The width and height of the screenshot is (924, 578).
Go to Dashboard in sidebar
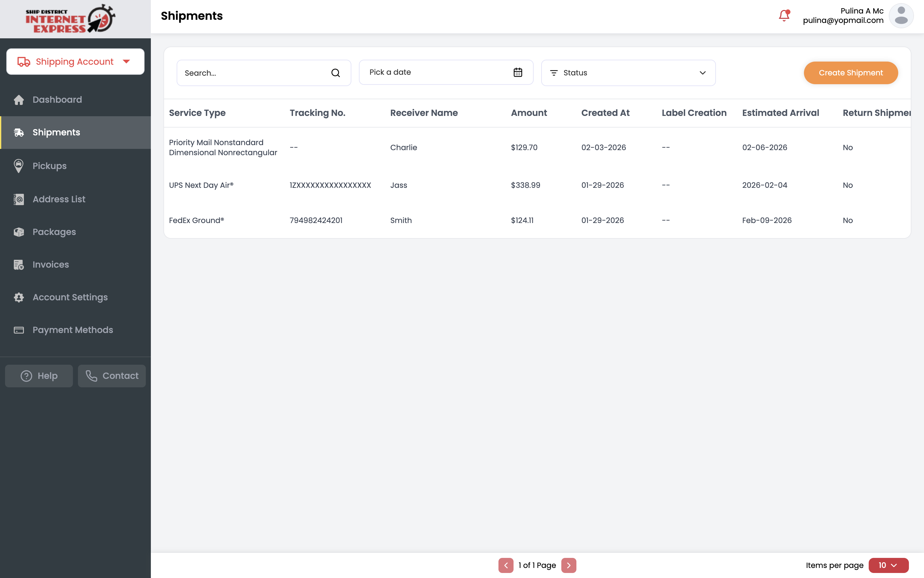pos(57,100)
